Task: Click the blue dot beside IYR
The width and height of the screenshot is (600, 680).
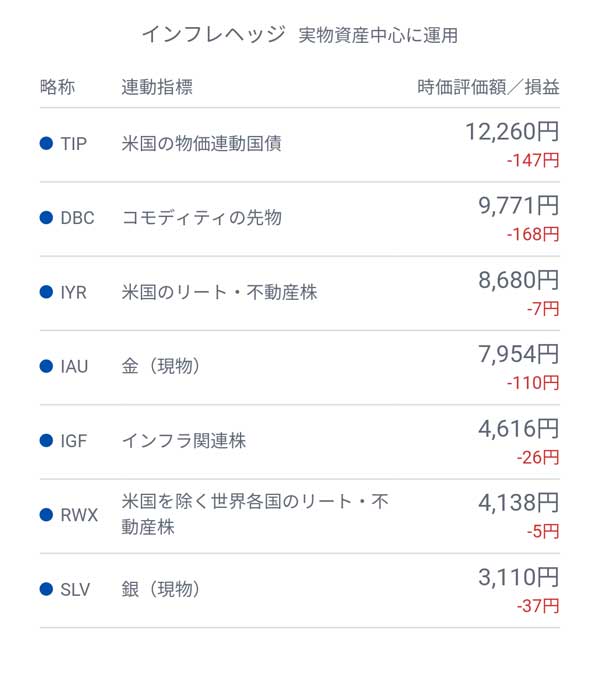Action: pyautogui.click(x=46, y=292)
